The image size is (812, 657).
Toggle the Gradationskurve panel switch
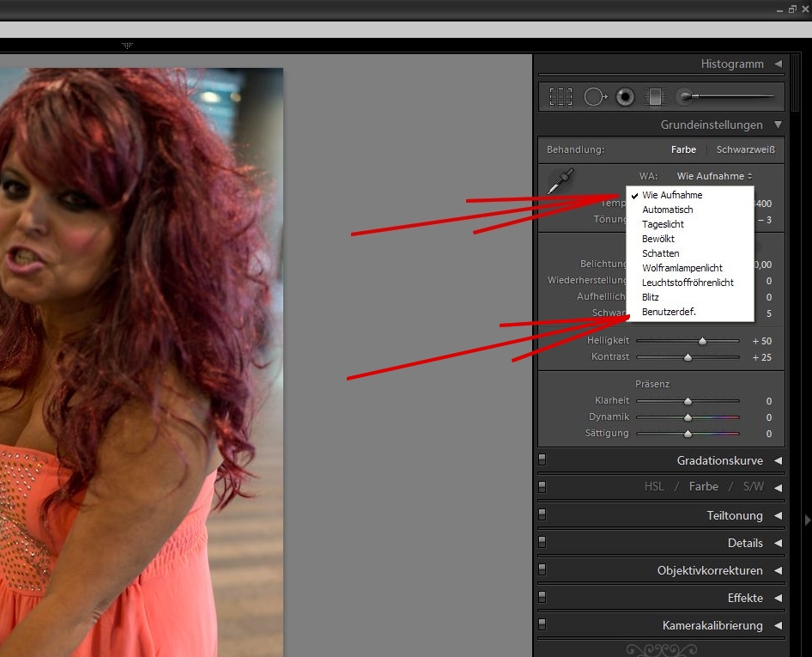click(x=542, y=460)
